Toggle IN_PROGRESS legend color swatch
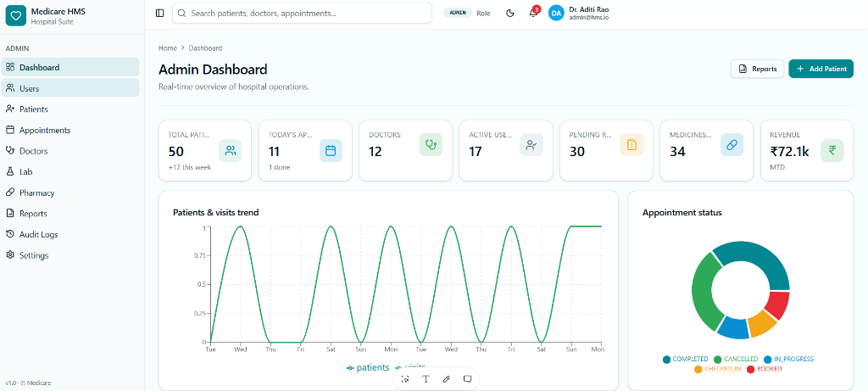The width and height of the screenshot is (868, 391). pyautogui.click(x=768, y=360)
